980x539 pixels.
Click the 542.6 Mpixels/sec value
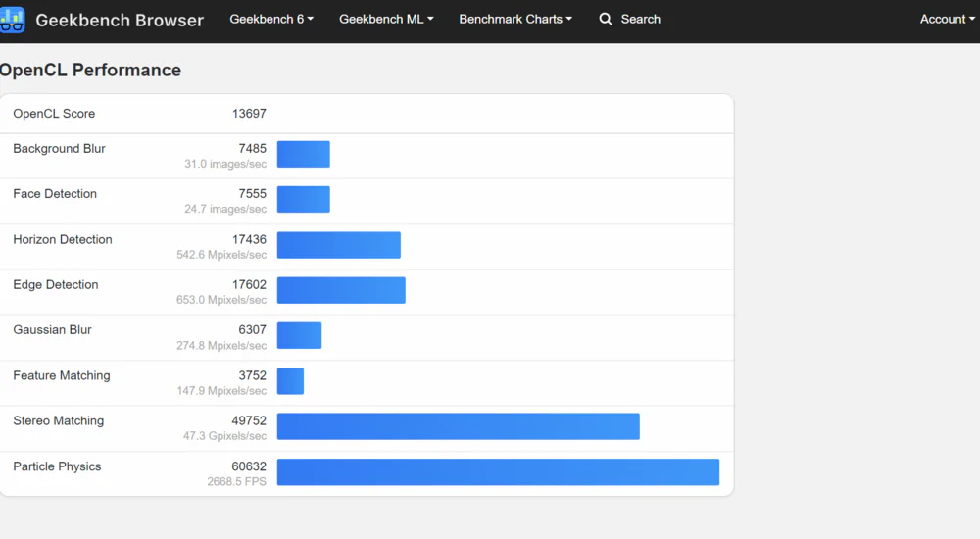[221, 255]
